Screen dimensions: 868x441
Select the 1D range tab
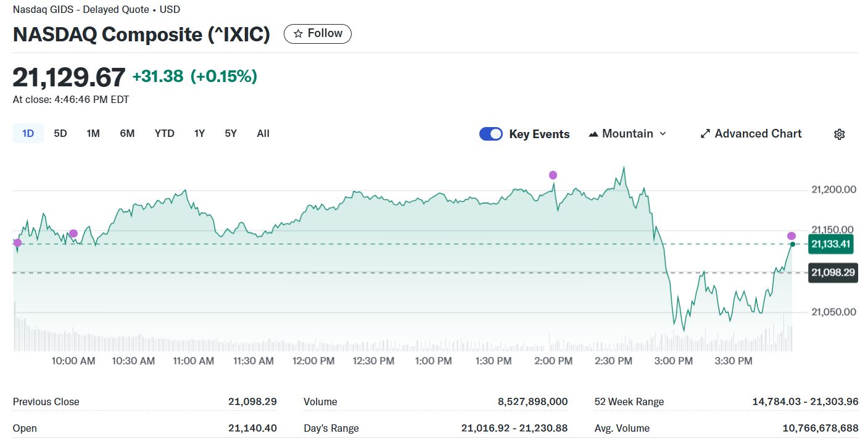tap(28, 133)
